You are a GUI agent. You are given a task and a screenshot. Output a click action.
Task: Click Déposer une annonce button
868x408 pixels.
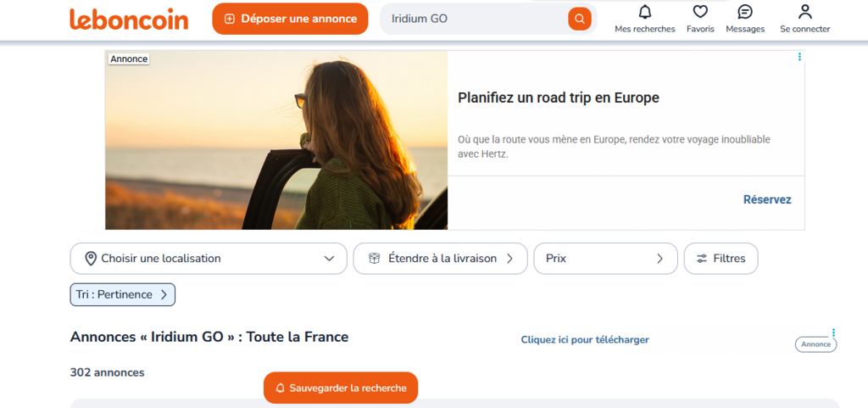pyautogui.click(x=290, y=19)
